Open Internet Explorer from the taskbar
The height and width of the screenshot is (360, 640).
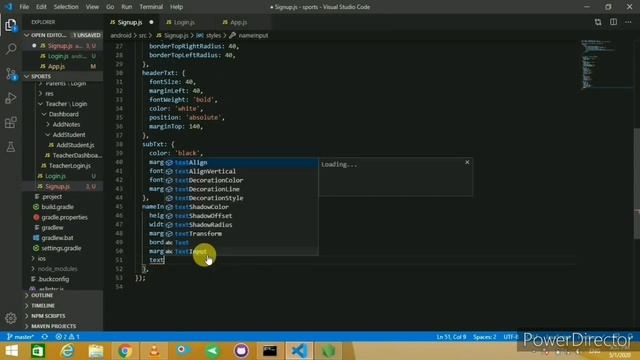click(67, 351)
